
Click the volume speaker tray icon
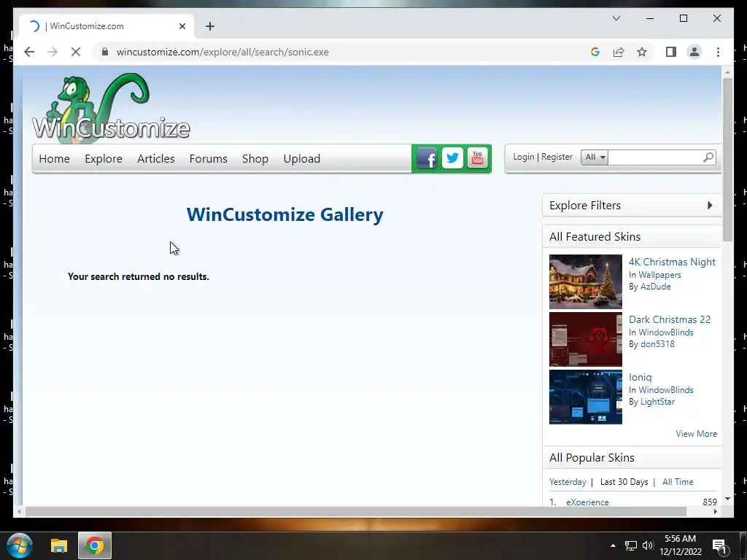click(648, 545)
